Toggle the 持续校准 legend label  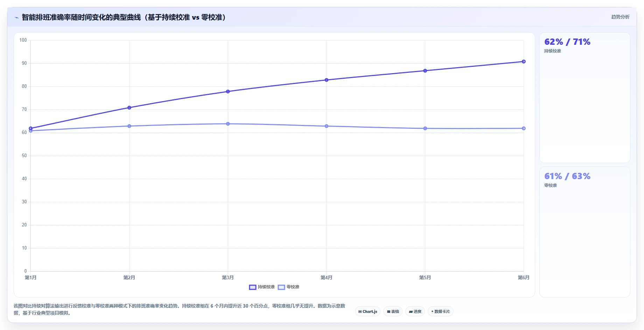pyautogui.click(x=266, y=287)
